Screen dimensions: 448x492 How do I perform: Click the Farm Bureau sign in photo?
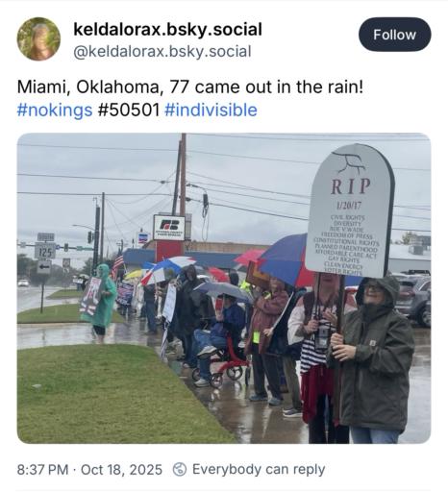[x=169, y=228]
